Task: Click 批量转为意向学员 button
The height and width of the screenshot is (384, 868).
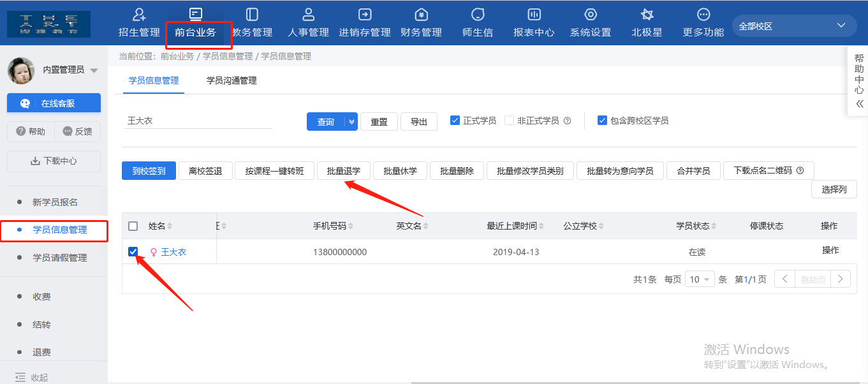Action: coord(620,171)
